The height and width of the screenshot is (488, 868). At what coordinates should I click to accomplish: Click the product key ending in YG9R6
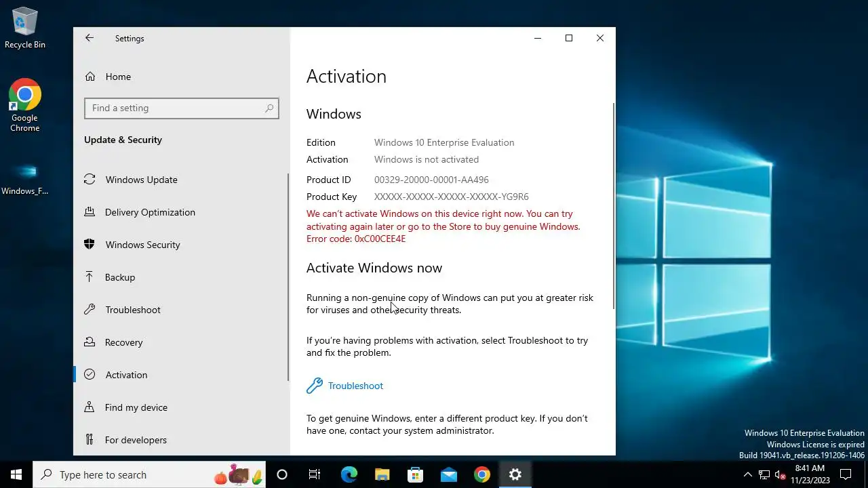(452, 197)
